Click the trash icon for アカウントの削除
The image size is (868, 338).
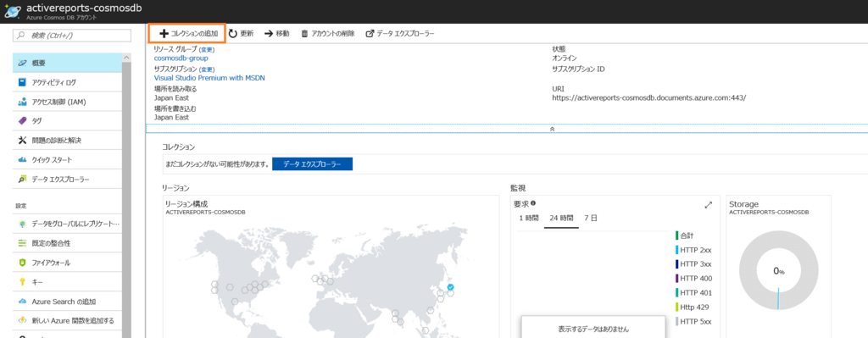[x=304, y=34]
